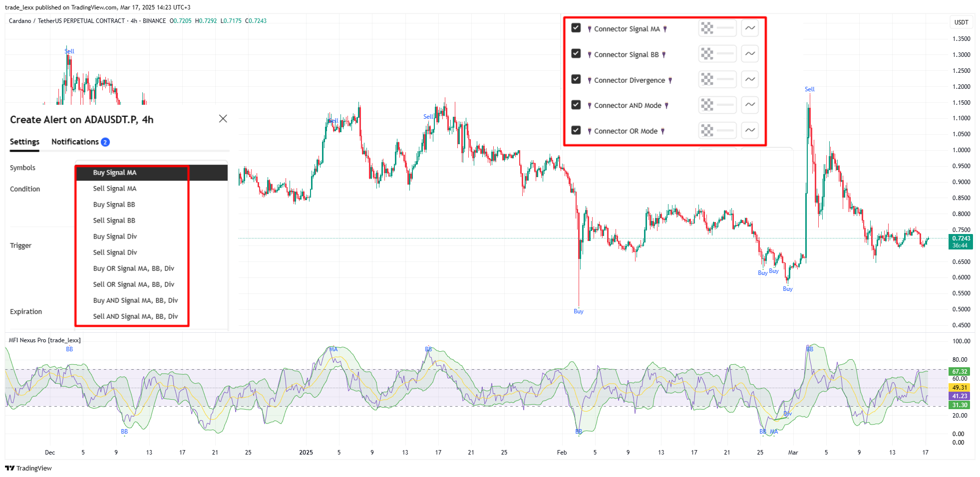Viewport: 980px width, 477px height.
Task: Open color swatch for Connector AND Mode
Action: 717,104
